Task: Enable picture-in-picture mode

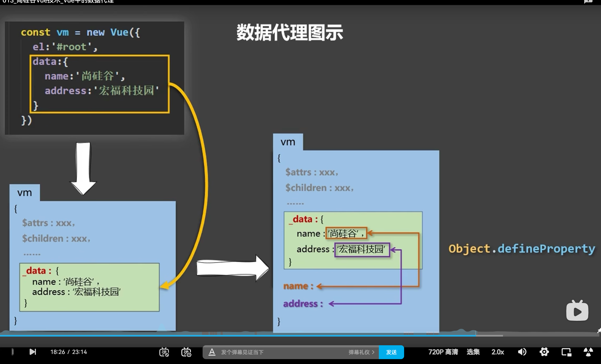Action: tap(566, 352)
